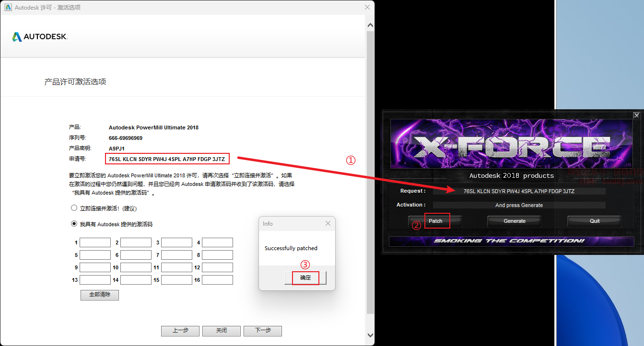Click the Autodesk app icon in title bar
The width and height of the screenshot is (644, 346).
point(8,7)
